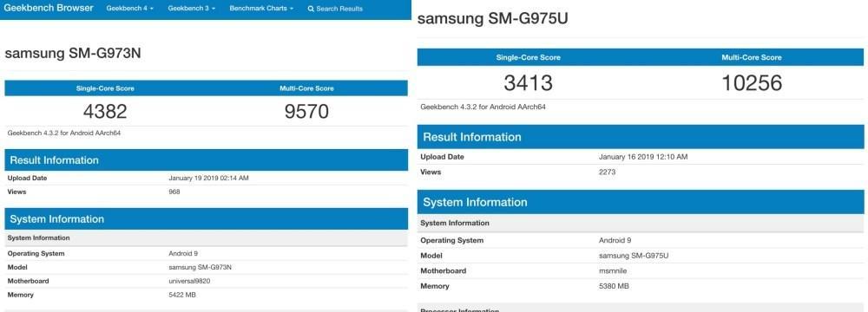Click Views label in SM-G975U panel
The height and width of the screenshot is (312, 868).
431,172
